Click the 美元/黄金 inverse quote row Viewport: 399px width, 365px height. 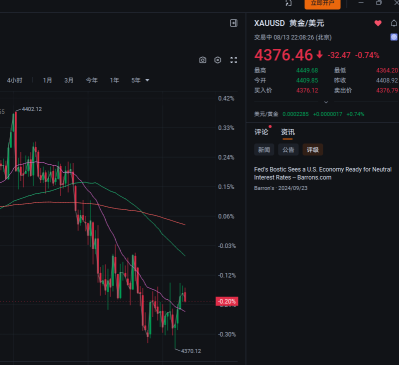[309, 114]
